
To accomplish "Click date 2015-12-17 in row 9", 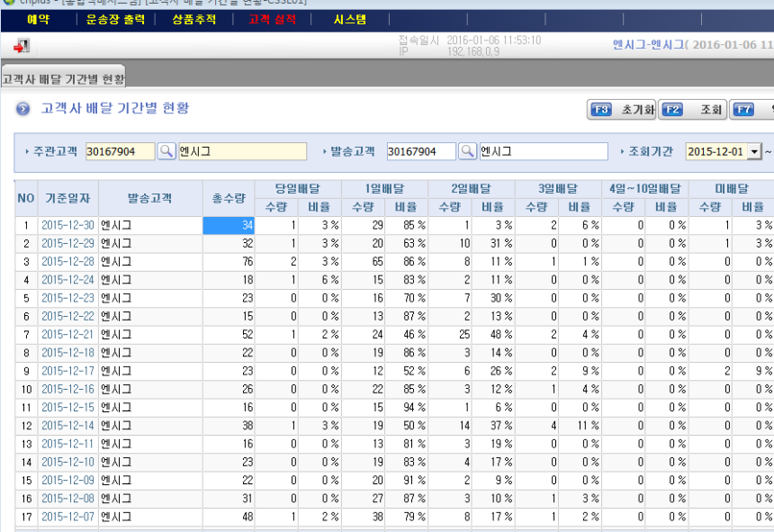I will click(x=67, y=371).
